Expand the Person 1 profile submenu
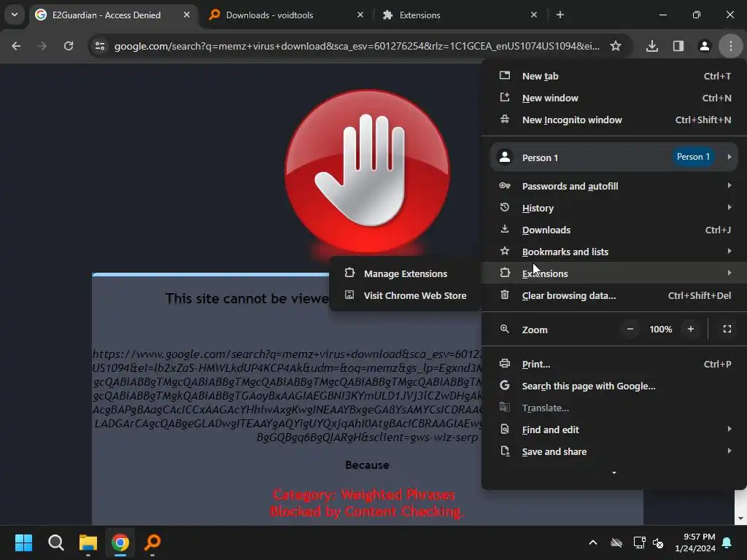The image size is (747, 560). tap(614, 157)
